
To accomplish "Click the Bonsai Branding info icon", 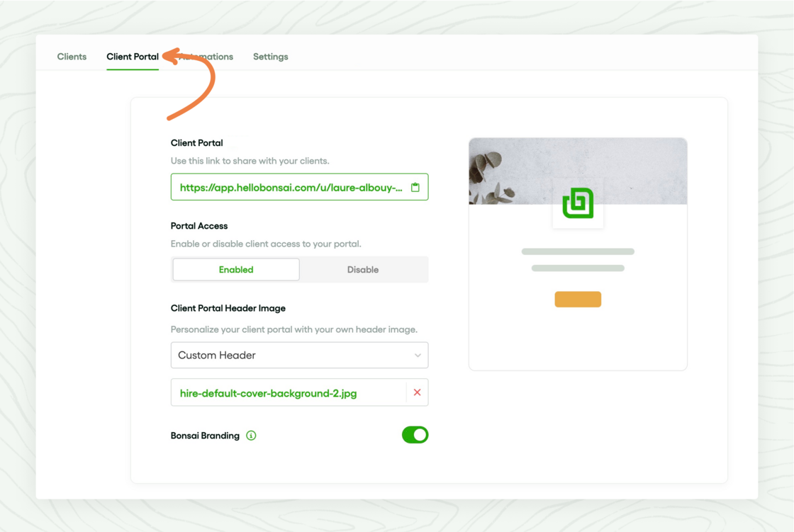I will (251, 436).
